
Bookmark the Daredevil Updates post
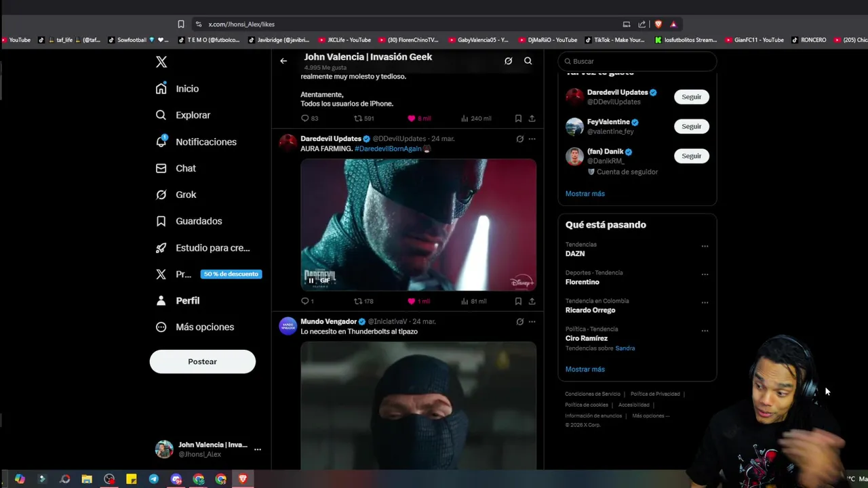[x=518, y=301]
